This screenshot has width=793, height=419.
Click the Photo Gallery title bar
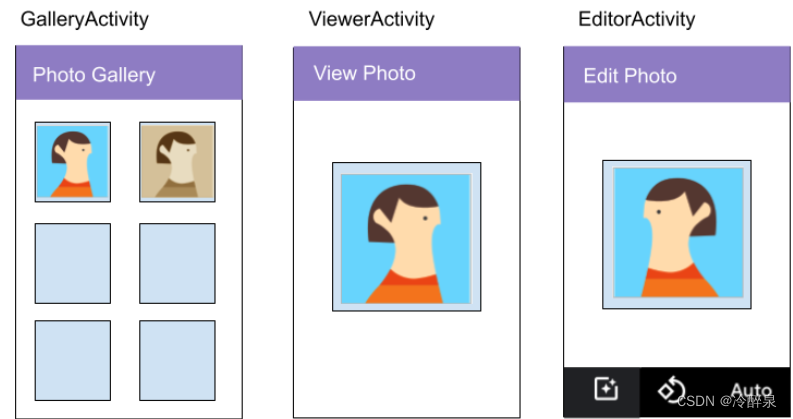pyautogui.click(x=129, y=75)
